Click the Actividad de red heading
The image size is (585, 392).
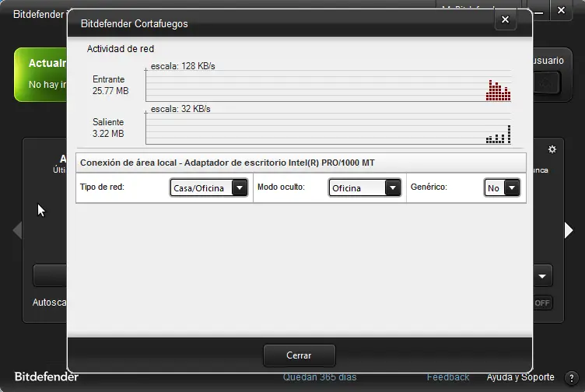tap(121, 49)
